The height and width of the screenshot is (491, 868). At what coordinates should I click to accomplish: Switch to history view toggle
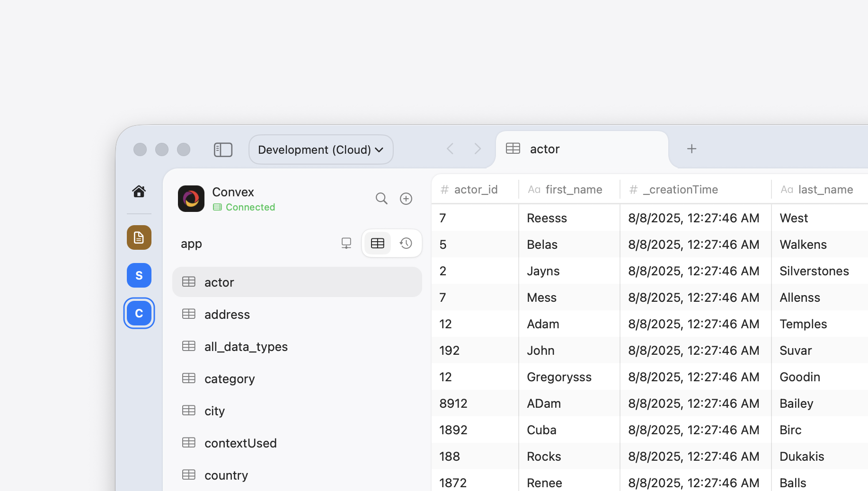[x=406, y=244]
